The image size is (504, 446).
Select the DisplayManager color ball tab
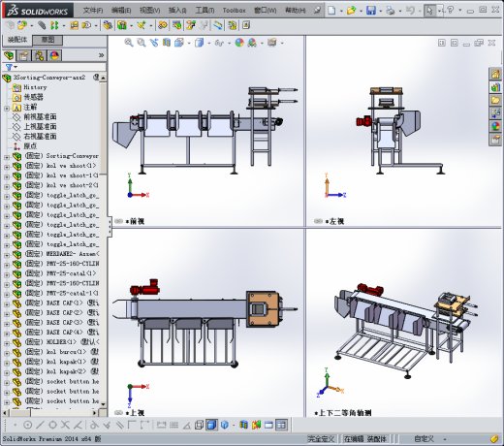pyautogui.click(x=54, y=56)
